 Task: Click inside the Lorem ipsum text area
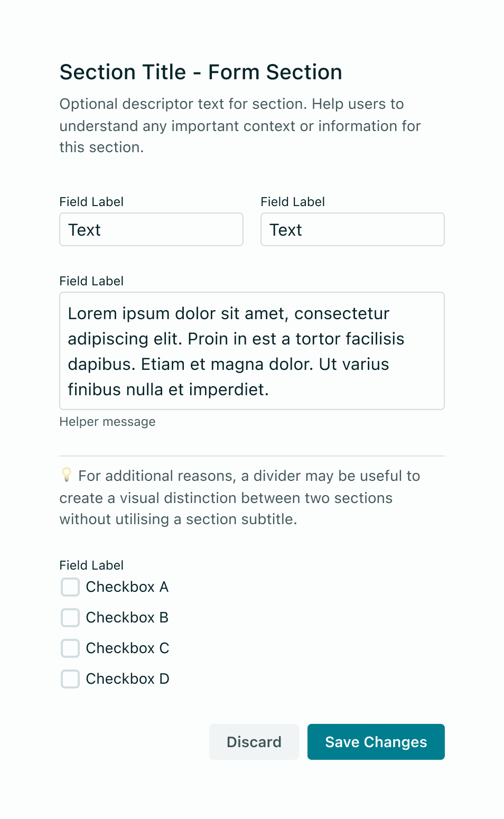[252, 351]
